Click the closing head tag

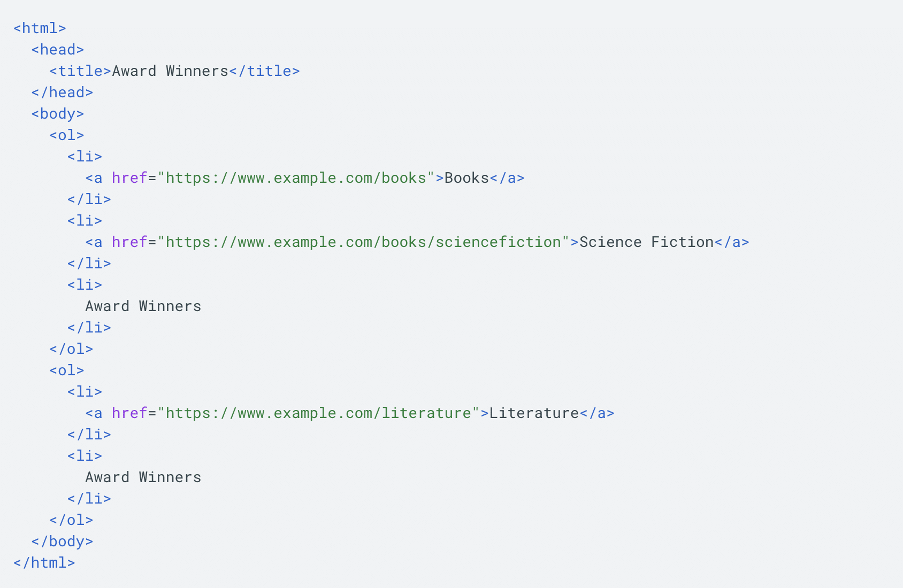[62, 92]
